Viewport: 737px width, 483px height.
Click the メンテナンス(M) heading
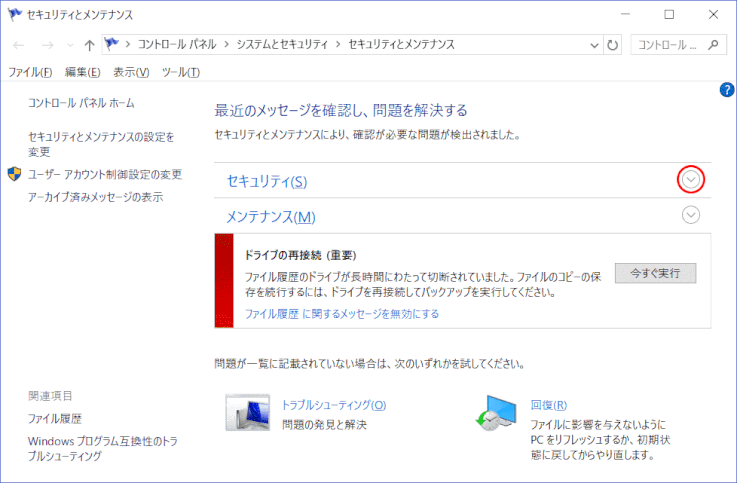271,217
